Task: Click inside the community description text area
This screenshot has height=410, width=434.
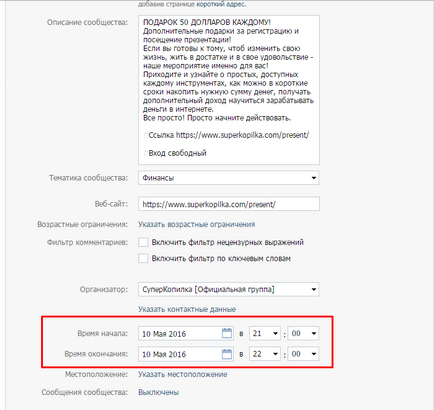Action: click(x=229, y=90)
